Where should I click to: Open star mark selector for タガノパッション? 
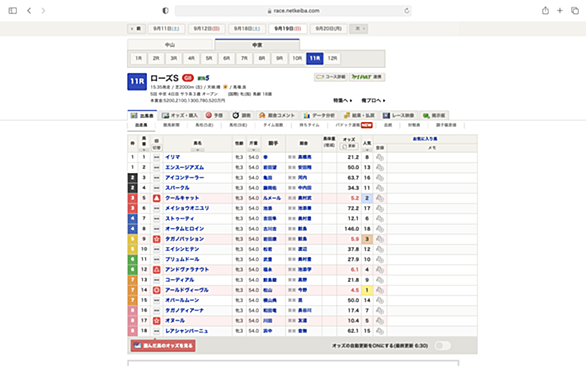(157, 239)
